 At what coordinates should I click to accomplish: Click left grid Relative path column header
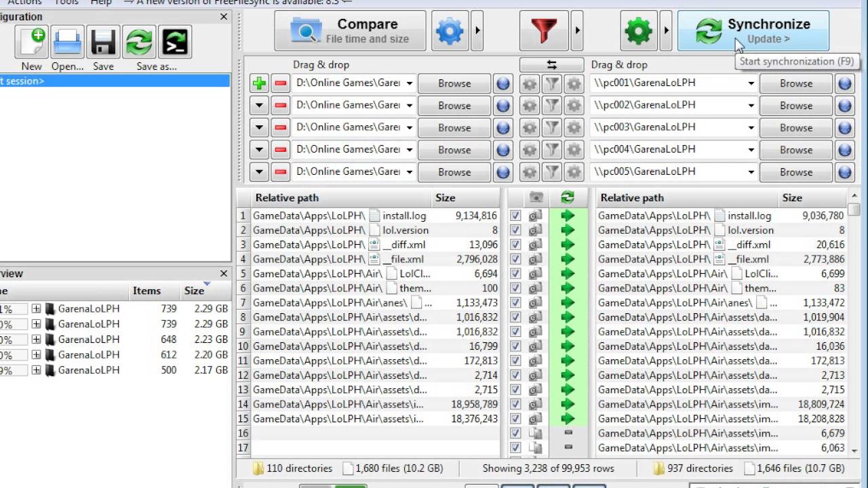[342, 198]
